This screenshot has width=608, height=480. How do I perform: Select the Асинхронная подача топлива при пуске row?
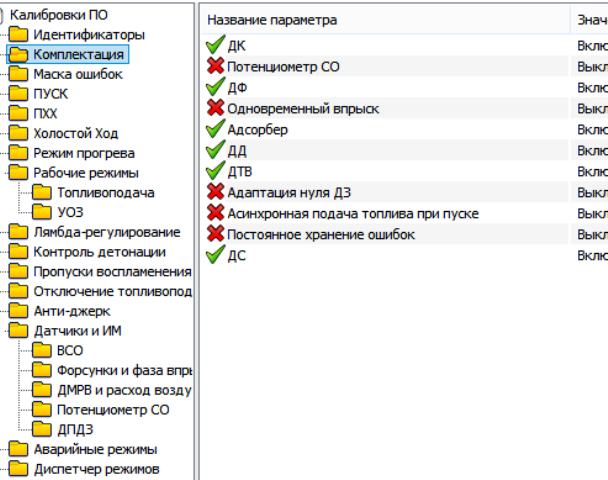coord(353,214)
